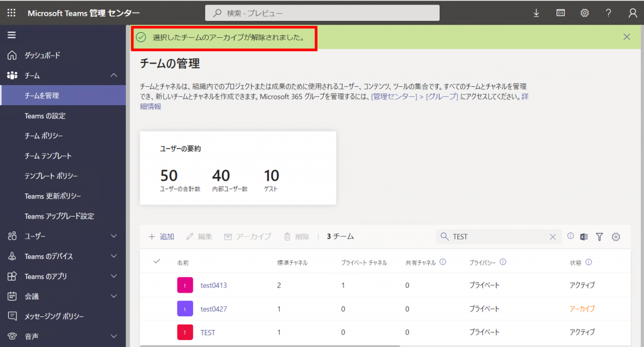Click the download icon in header

536,13
